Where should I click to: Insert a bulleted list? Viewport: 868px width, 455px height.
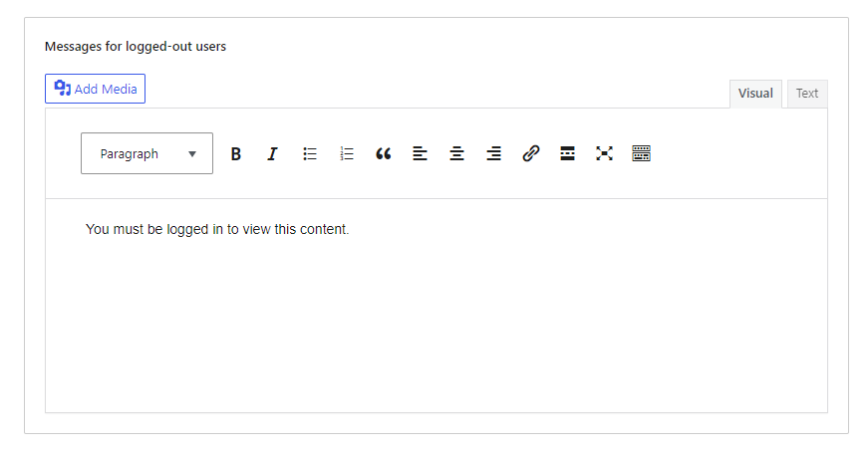tap(310, 153)
